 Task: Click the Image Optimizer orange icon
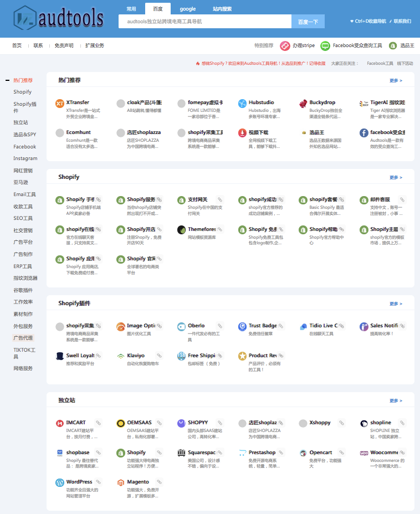[x=121, y=326]
